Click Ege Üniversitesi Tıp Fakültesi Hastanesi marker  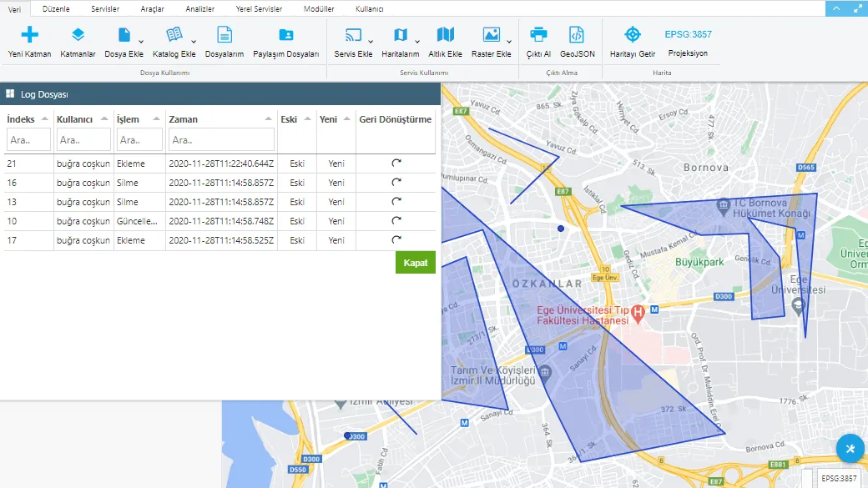pyautogui.click(x=638, y=314)
